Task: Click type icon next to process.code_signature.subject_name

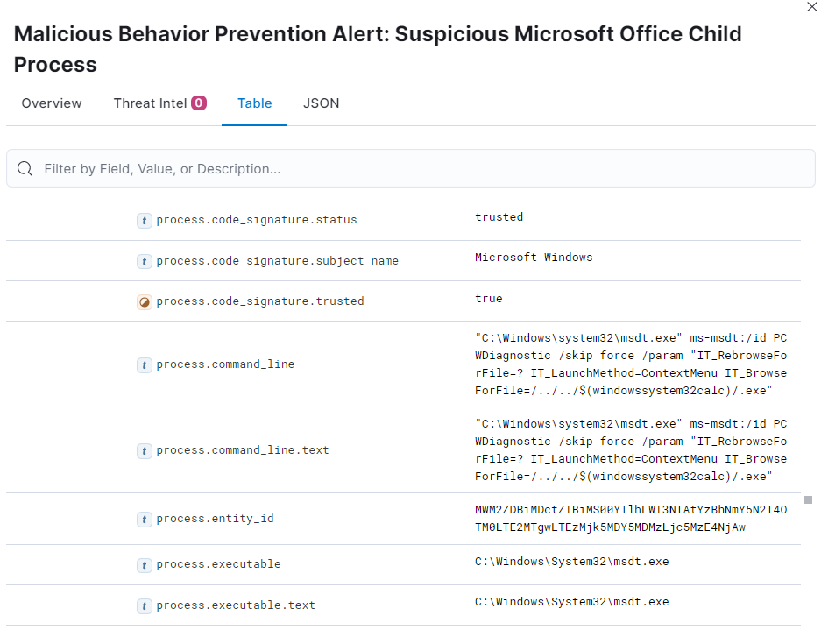Action: [144, 261]
